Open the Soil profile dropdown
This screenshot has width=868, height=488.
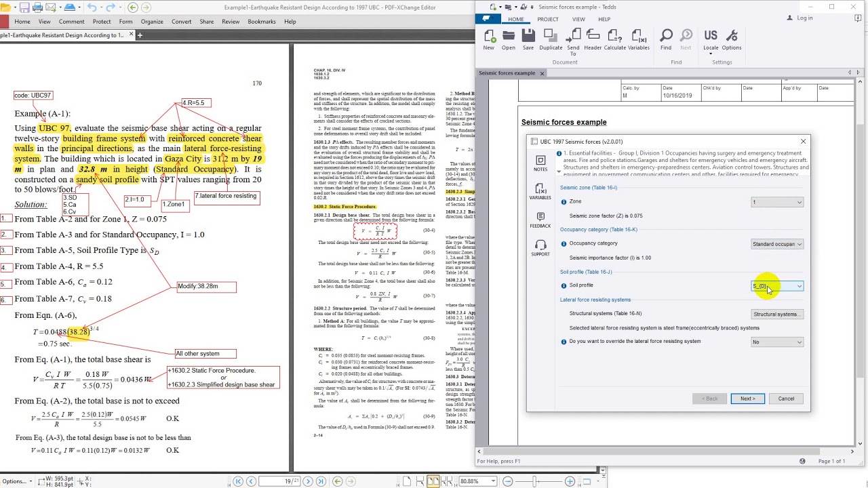tap(777, 286)
